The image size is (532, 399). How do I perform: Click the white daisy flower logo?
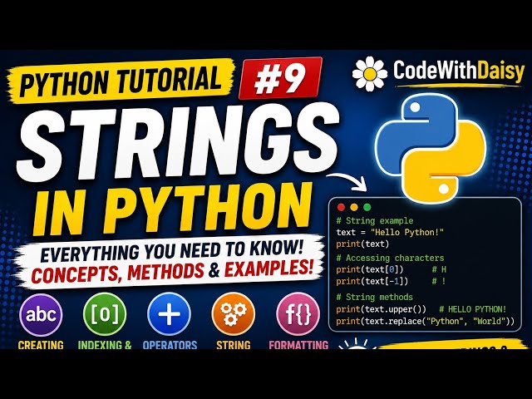click(370, 74)
